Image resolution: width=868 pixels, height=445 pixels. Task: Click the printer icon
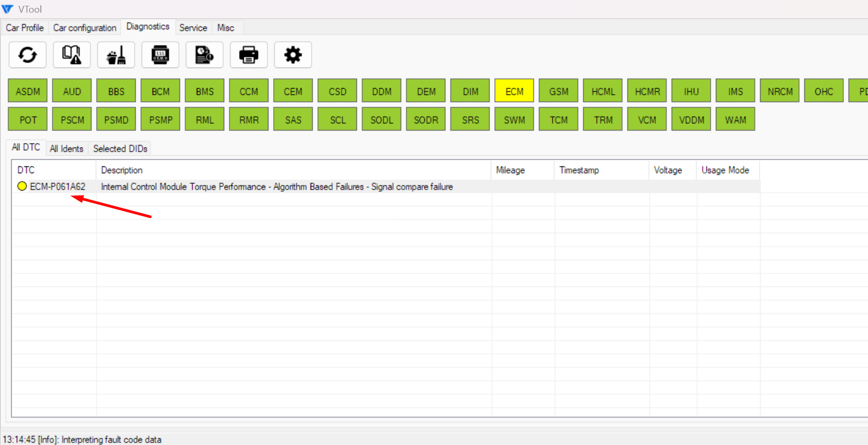point(248,55)
